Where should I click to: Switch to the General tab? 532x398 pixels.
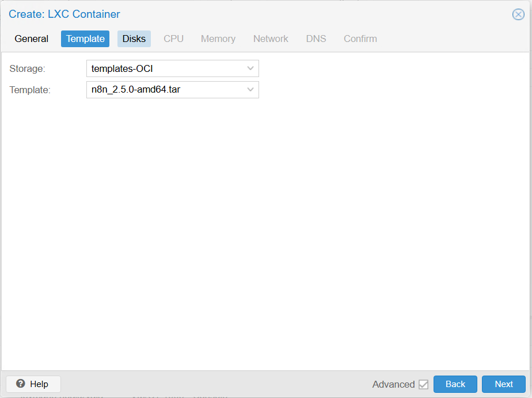click(32, 39)
